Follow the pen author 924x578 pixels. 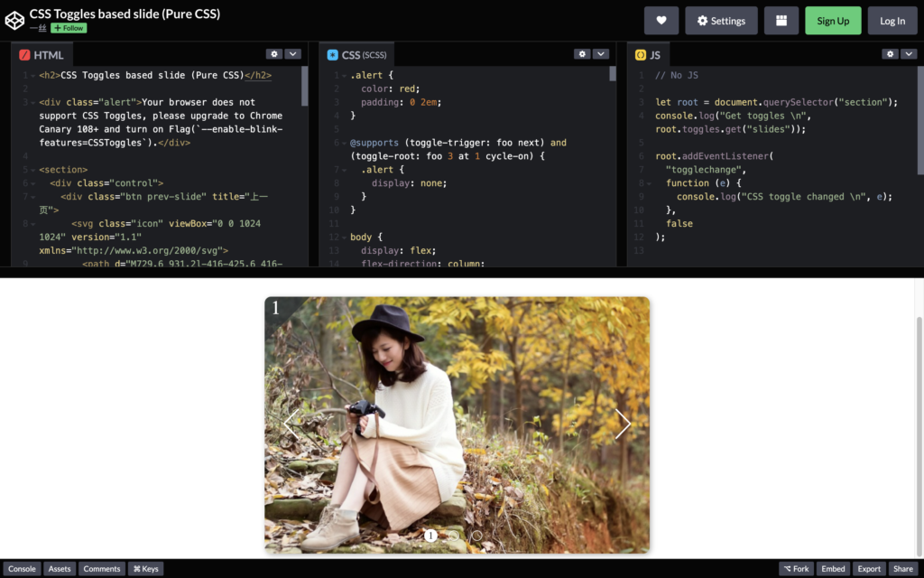(69, 28)
